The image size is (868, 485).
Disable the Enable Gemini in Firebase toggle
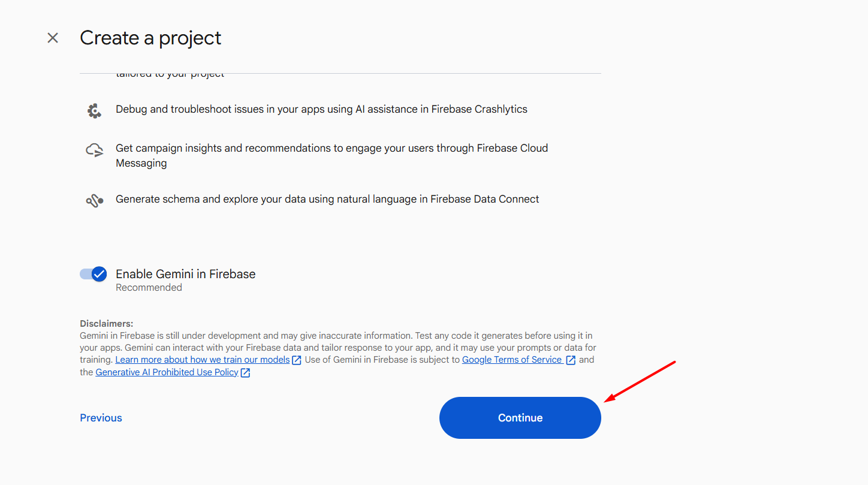tap(93, 274)
